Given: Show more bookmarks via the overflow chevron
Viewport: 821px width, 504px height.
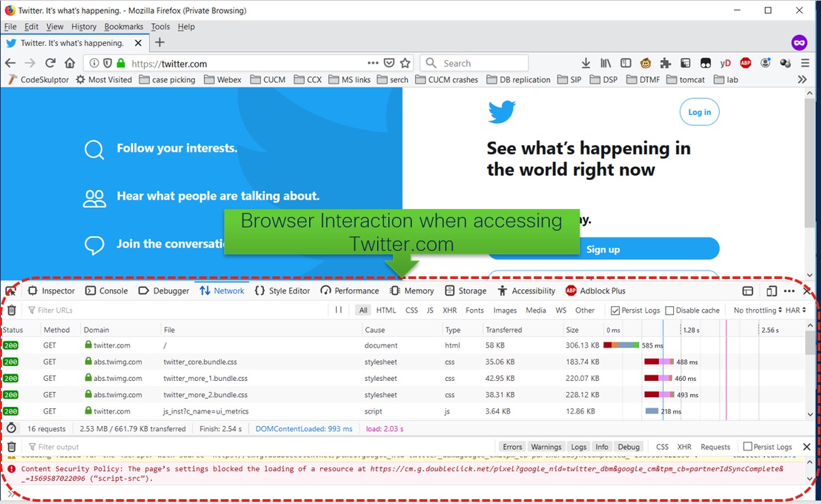Looking at the screenshot, I should point(803,79).
